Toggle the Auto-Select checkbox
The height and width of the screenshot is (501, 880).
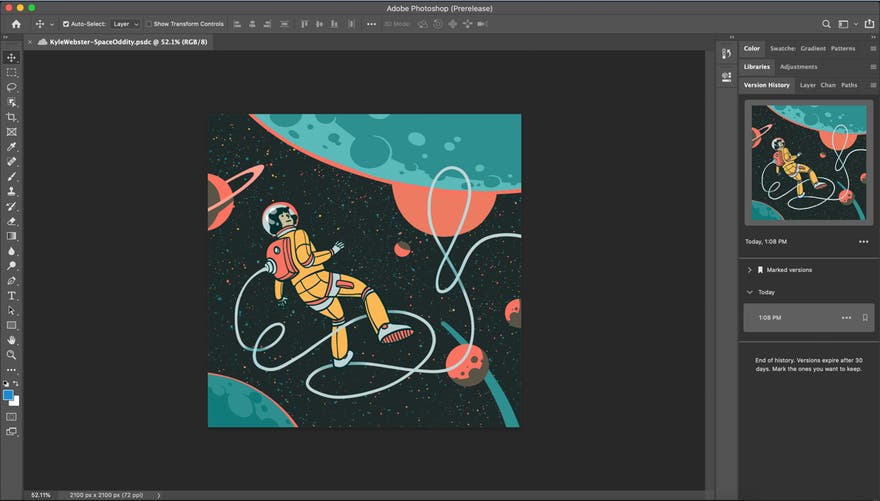(66, 24)
